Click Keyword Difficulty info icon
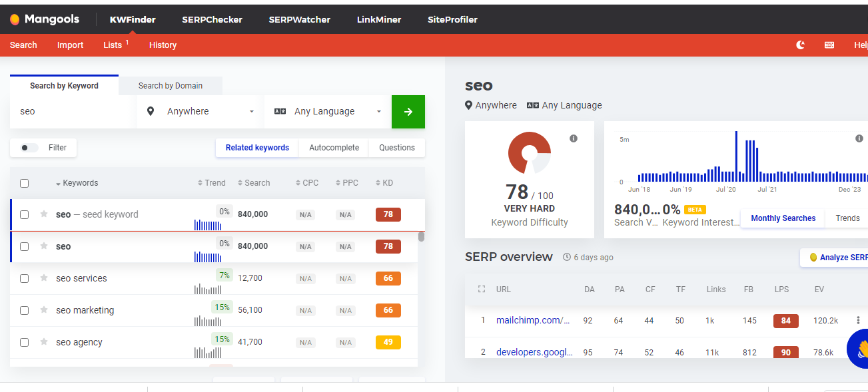868x392 pixels. pyautogui.click(x=574, y=138)
